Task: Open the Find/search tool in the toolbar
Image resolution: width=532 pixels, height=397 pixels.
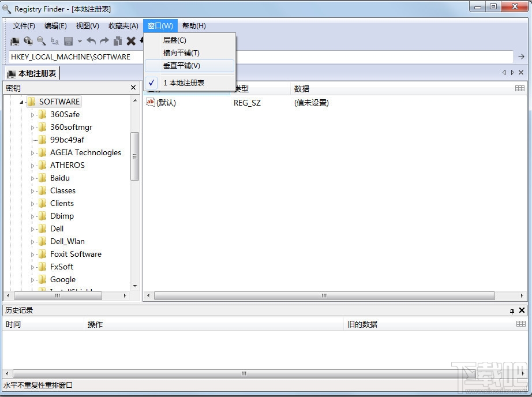Action: tap(40, 40)
